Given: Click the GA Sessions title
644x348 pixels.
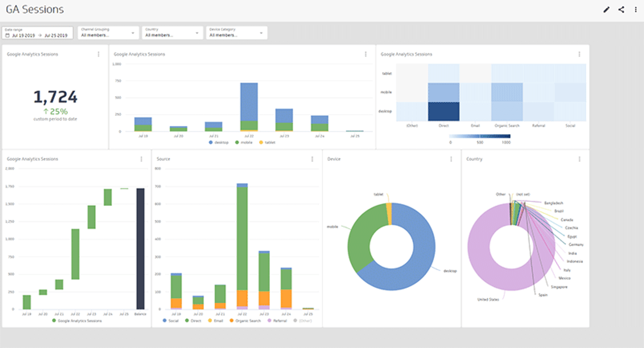Looking at the screenshot, I should 35,9.
